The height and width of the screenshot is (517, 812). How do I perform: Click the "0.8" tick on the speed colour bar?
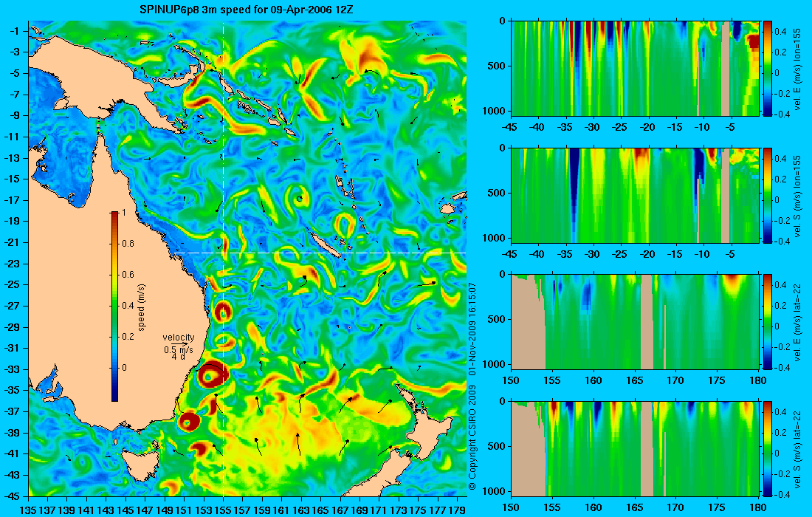[128, 244]
